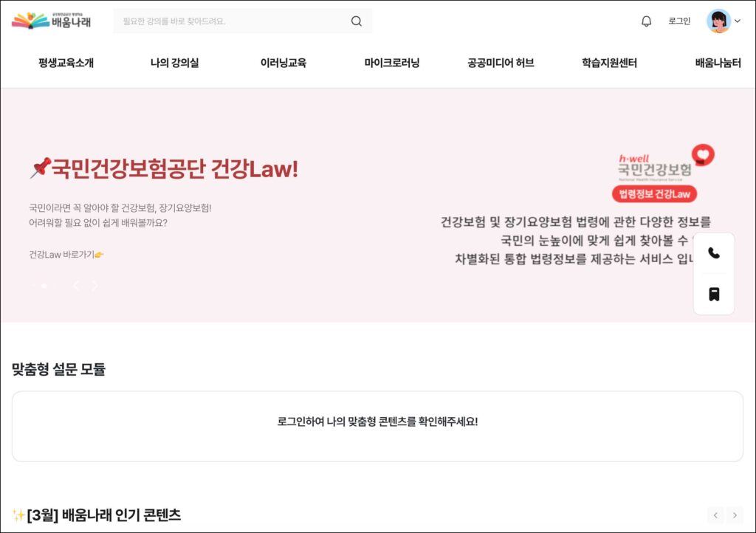
Task: Click the 건강Law 바로가기 link
Action: point(66,255)
